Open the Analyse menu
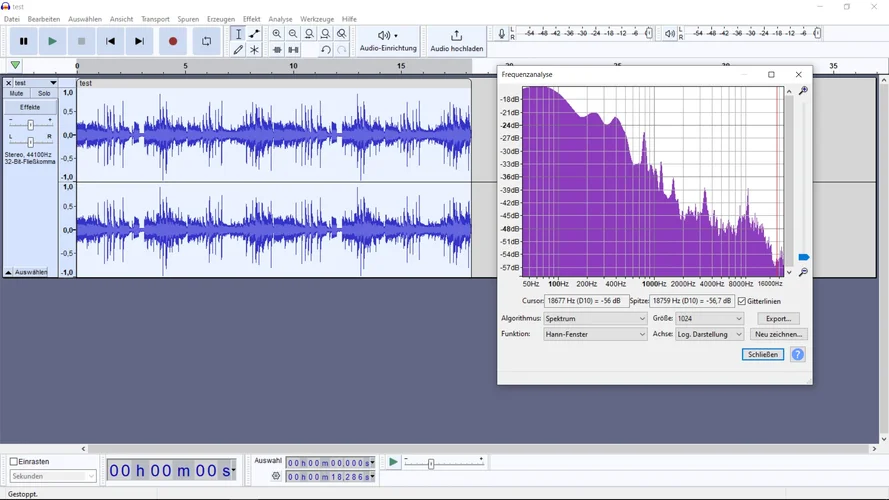 point(280,19)
